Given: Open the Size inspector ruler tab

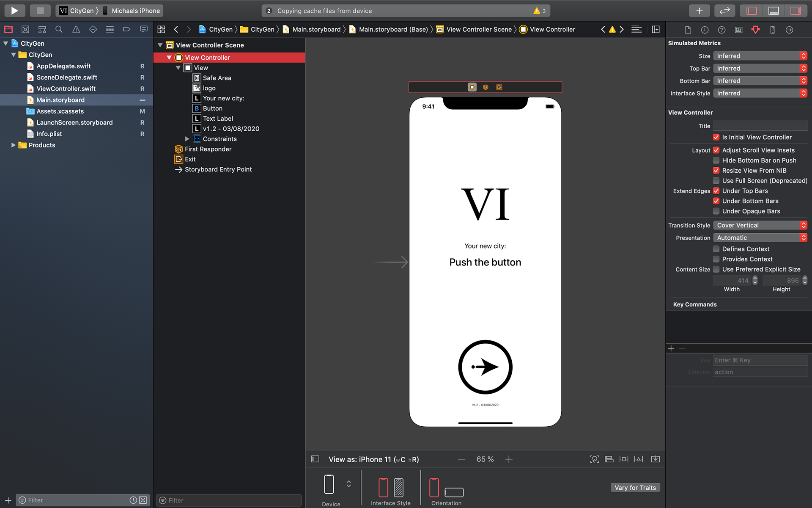Looking at the screenshot, I should pyautogui.click(x=773, y=30).
